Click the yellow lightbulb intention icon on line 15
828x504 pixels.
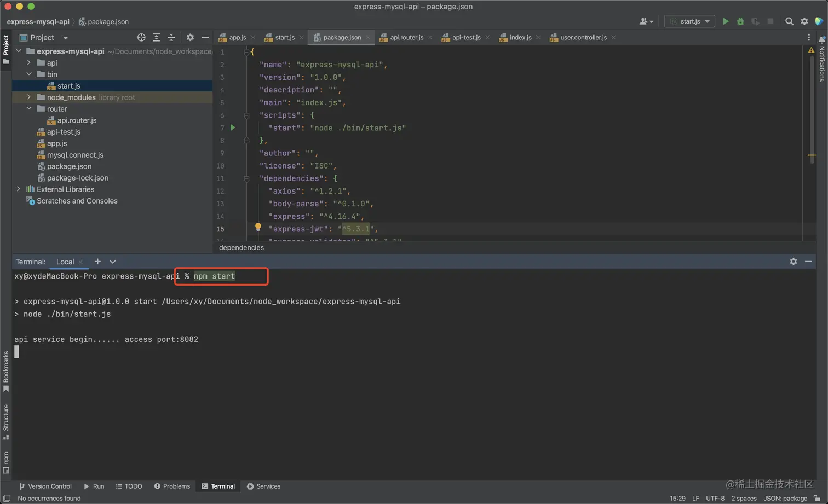[258, 227]
